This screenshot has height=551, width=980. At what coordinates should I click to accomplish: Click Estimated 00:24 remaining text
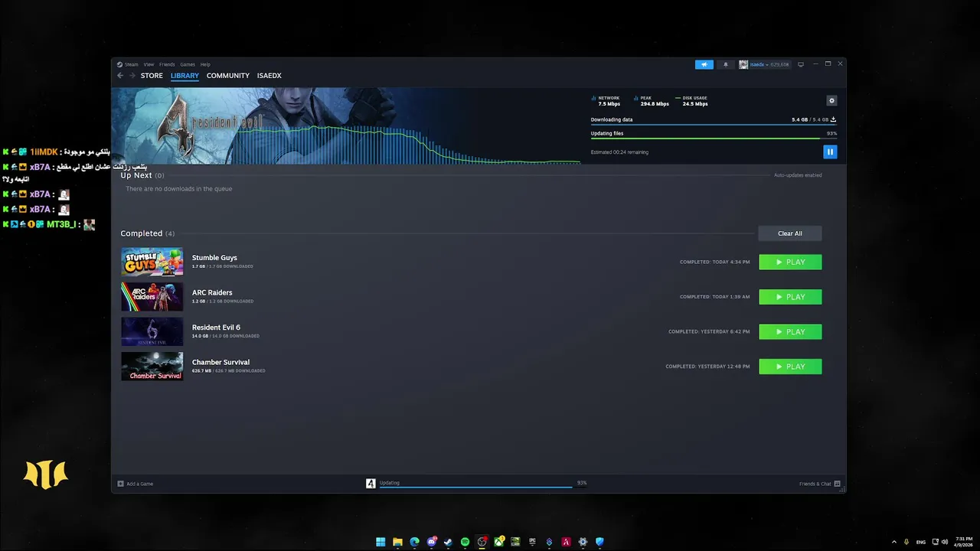(x=619, y=152)
